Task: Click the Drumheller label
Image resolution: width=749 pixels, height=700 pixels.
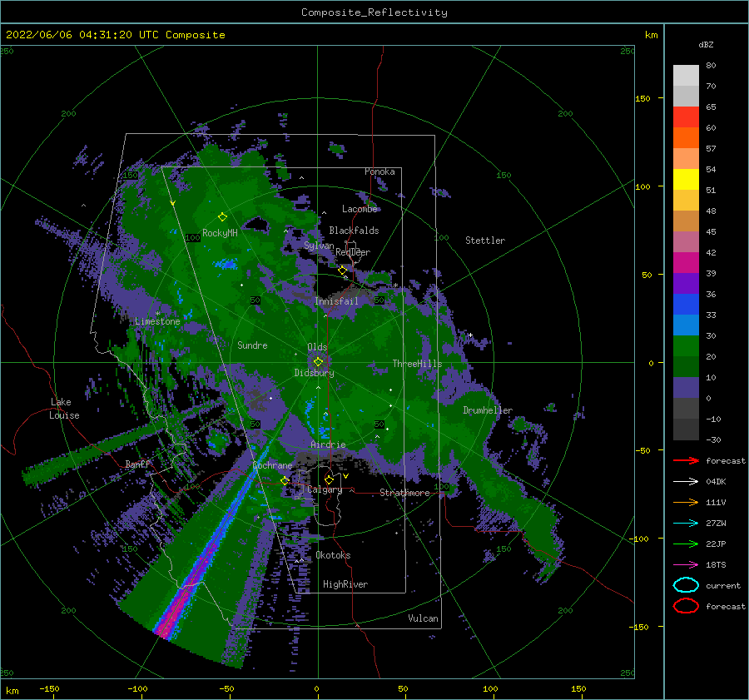Action: 488,410
